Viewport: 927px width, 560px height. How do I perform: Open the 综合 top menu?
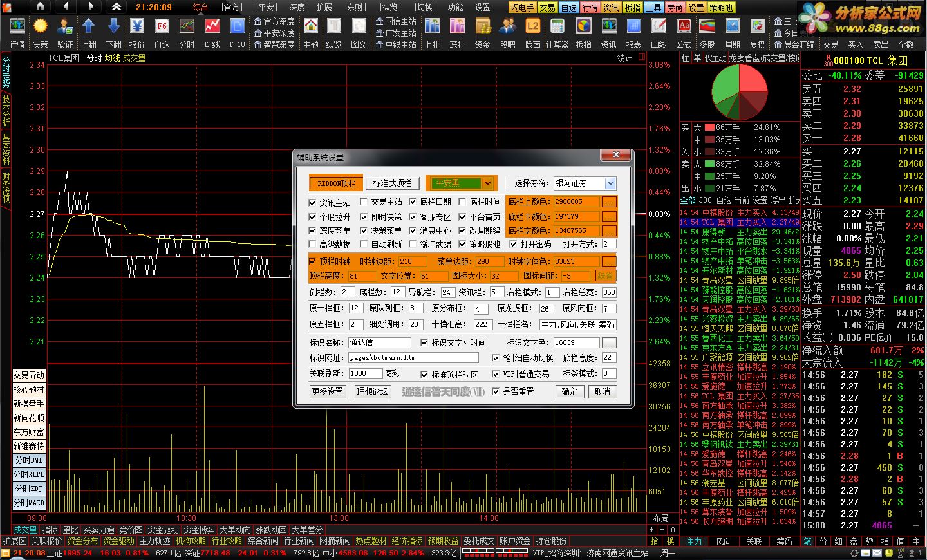pos(200,7)
